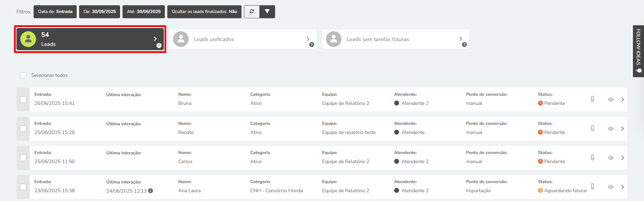The width and height of the screenshot is (644, 201).
Task: Open Renato's lead via the row chevron
Action: (x=622, y=129)
